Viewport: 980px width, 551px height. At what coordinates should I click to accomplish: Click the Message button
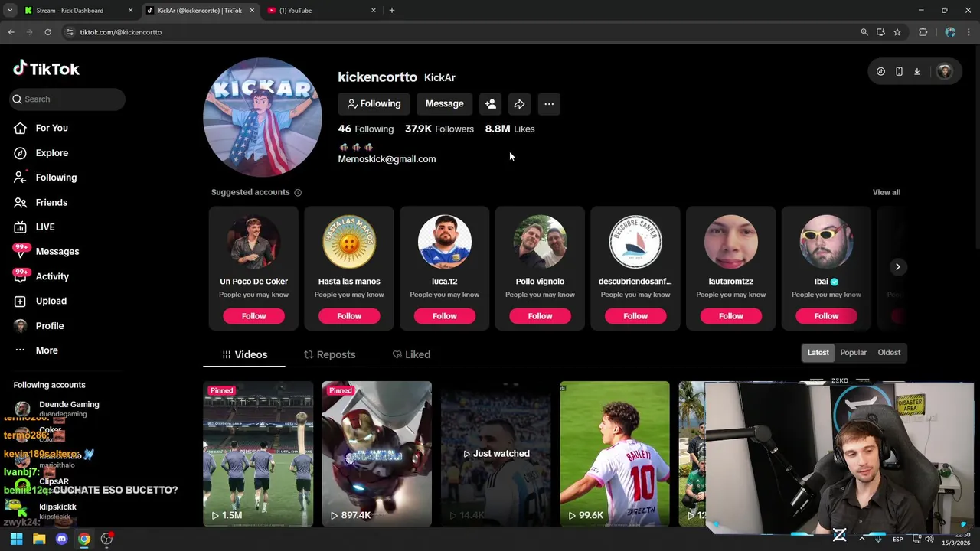[x=444, y=103]
